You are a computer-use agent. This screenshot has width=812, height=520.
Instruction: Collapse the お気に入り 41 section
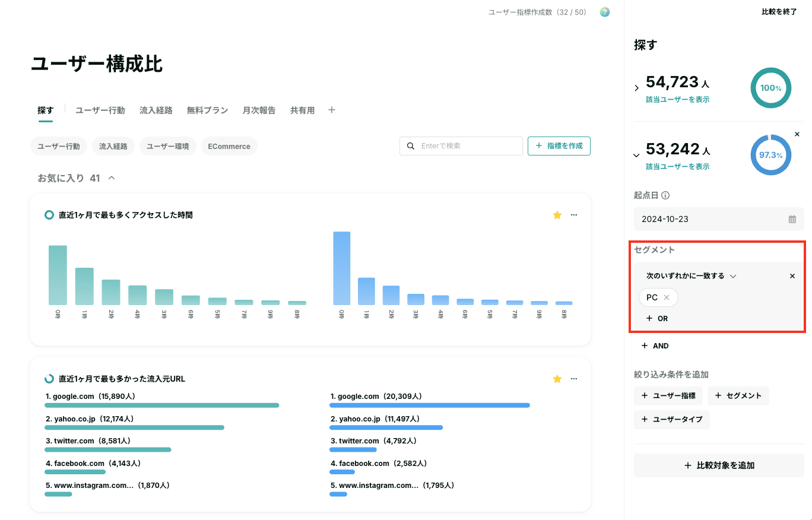(x=112, y=178)
